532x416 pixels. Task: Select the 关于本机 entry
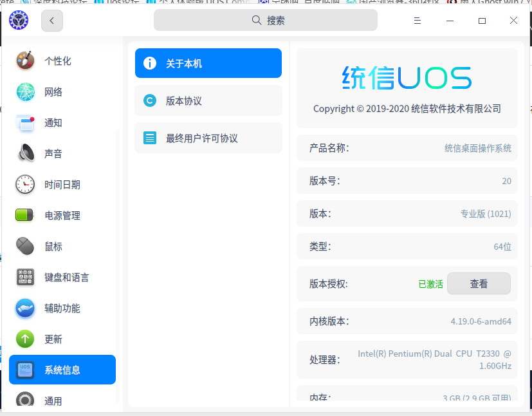click(x=208, y=63)
